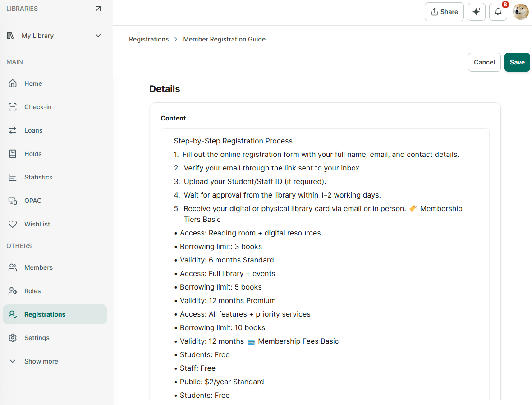The width and height of the screenshot is (532, 405).
Task: Cancel editing the guide
Action: [x=484, y=62]
